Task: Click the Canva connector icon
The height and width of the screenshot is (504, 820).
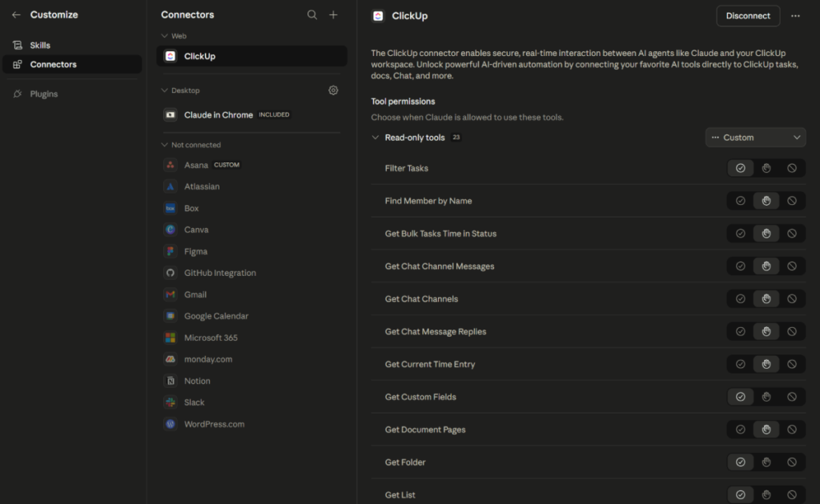Action: pyautogui.click(x=171, y=230)
